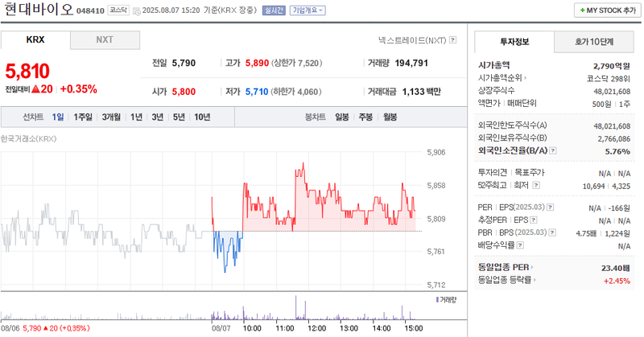This screenshot has width=644, height=337.
Task: Click the current price 5,810
Action: pyautogui.click(x=27, y=71)
